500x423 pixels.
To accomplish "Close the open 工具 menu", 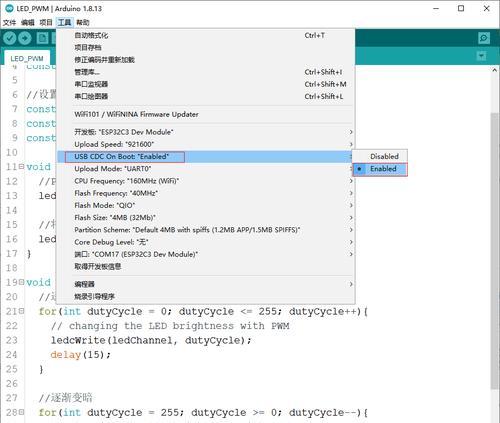I will pyautogui.click(x=64, y=22).
